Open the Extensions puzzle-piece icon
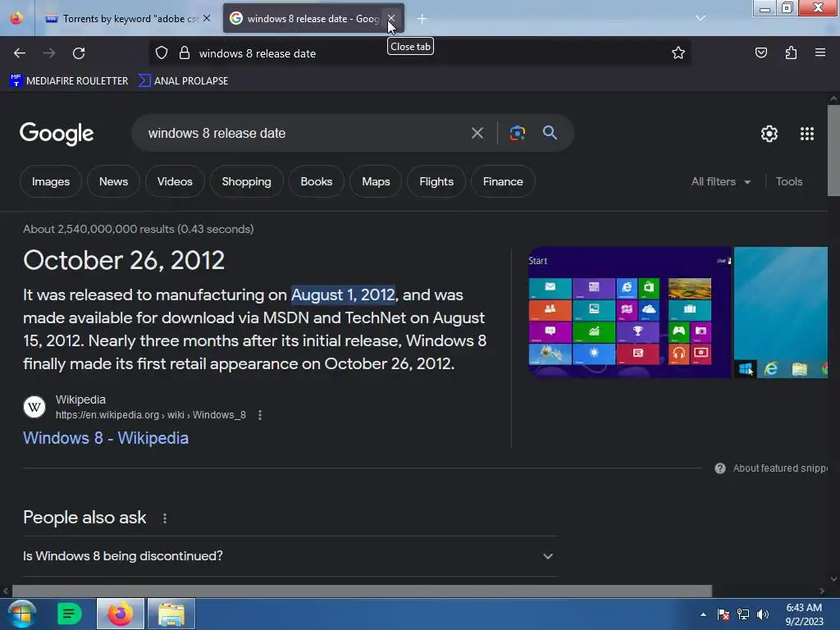This screenshot has height=630, width=840. pos(791,52)
